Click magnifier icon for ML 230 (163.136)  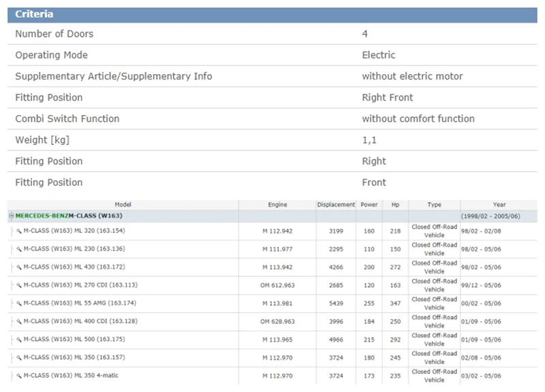point(19,249)
